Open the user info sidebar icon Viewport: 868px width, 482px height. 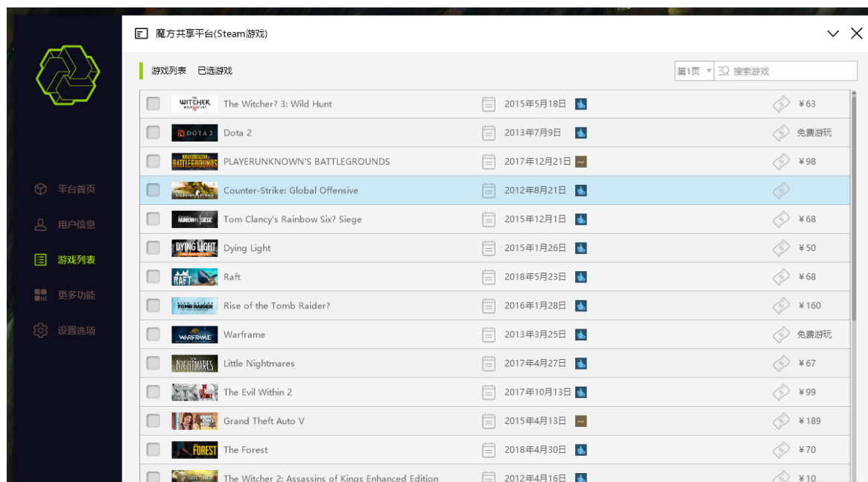point(40,225)
